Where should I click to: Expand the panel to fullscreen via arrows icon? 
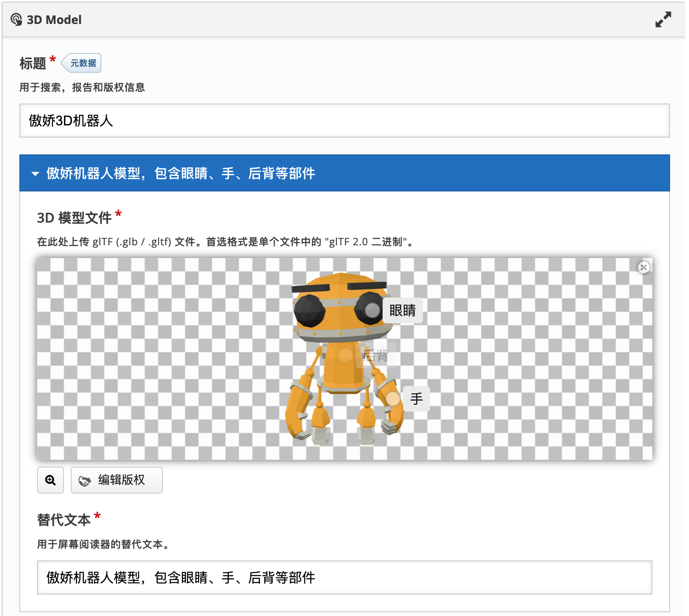point(664,19)
